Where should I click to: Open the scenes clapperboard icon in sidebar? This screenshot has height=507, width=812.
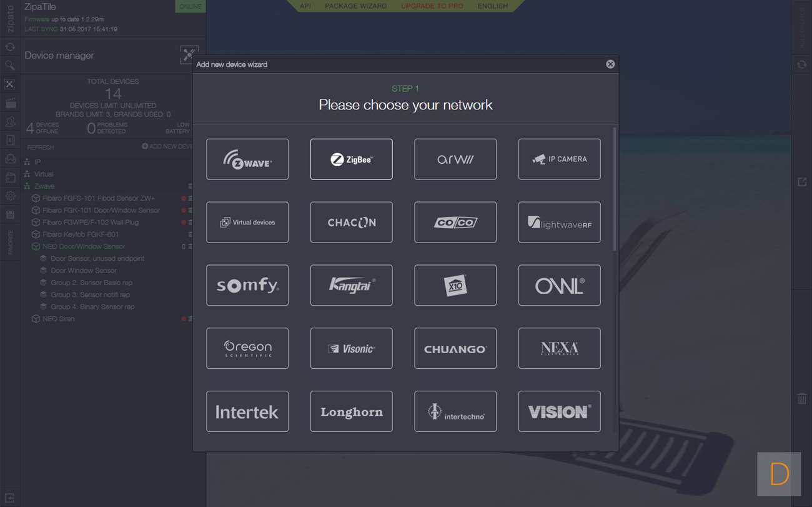pos(10,103)
